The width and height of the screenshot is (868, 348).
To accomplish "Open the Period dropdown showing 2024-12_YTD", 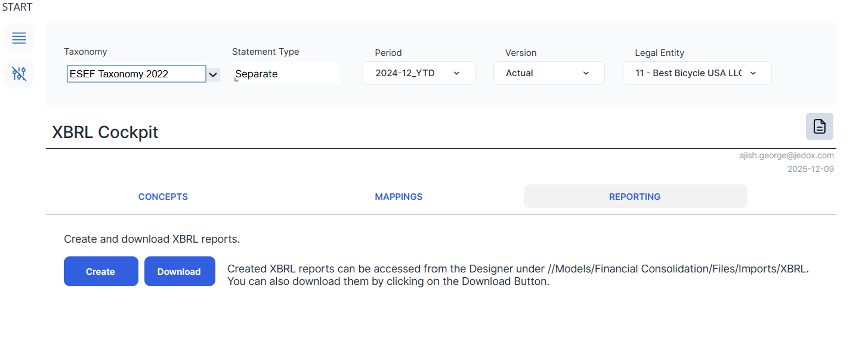I will pos(418,73).
